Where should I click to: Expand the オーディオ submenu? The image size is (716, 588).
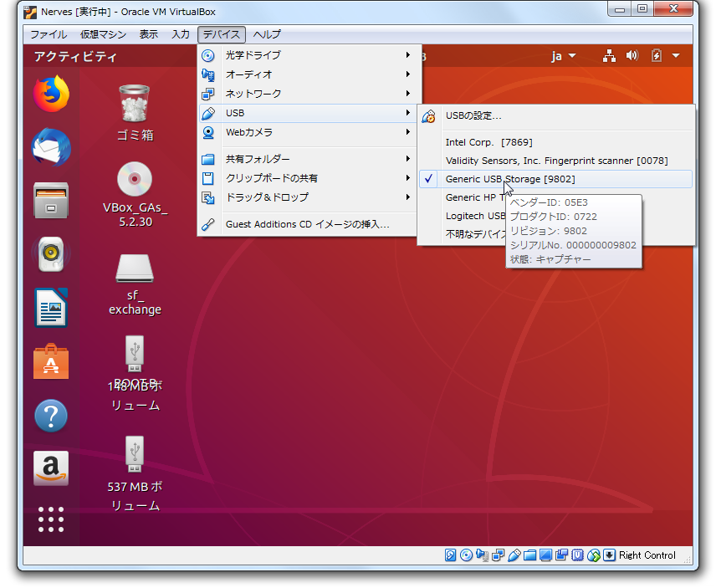(x=307, y=74)
